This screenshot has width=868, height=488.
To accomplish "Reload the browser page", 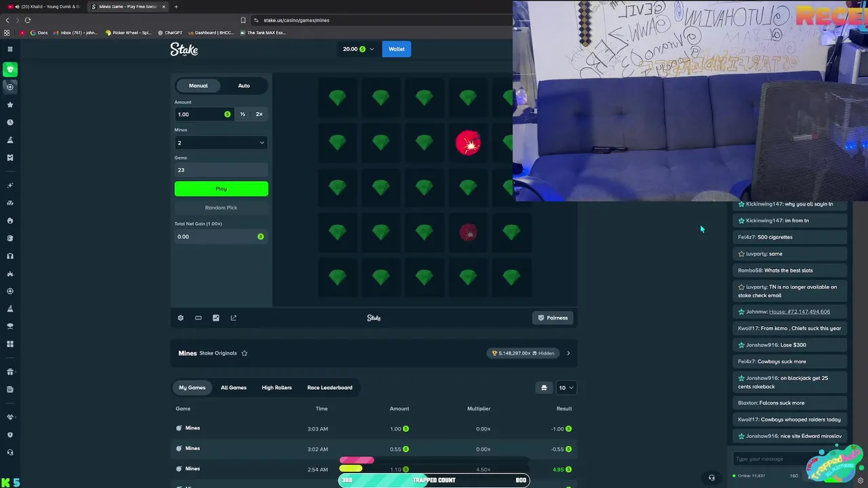I will tap(28, 20).
